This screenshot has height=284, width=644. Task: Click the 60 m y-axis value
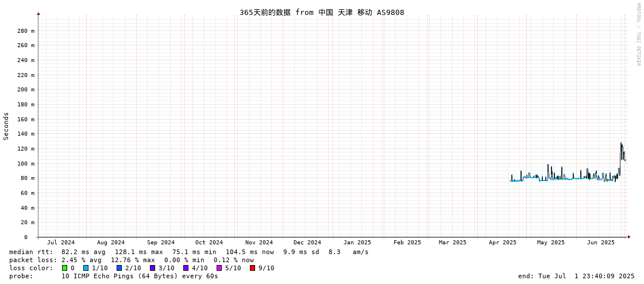[x=27, y=193]
